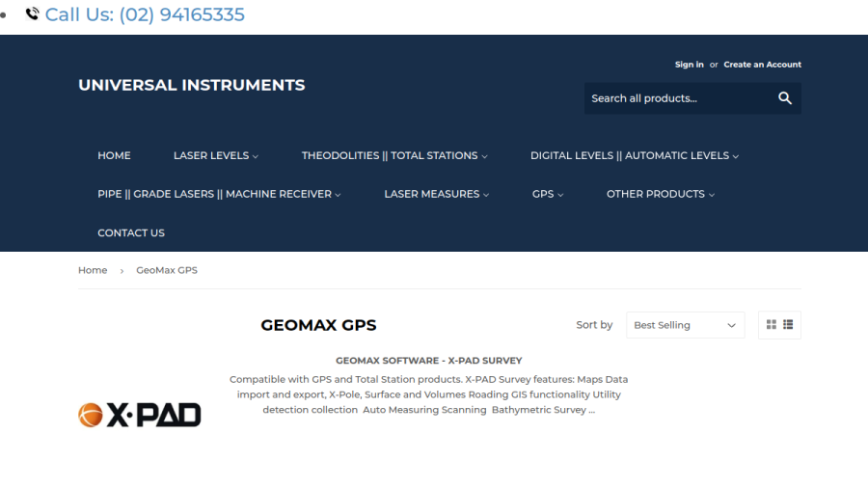Expand Theodolities || Total Stations menu
Viewport: 868px width, 488px height.
(394, 156)
